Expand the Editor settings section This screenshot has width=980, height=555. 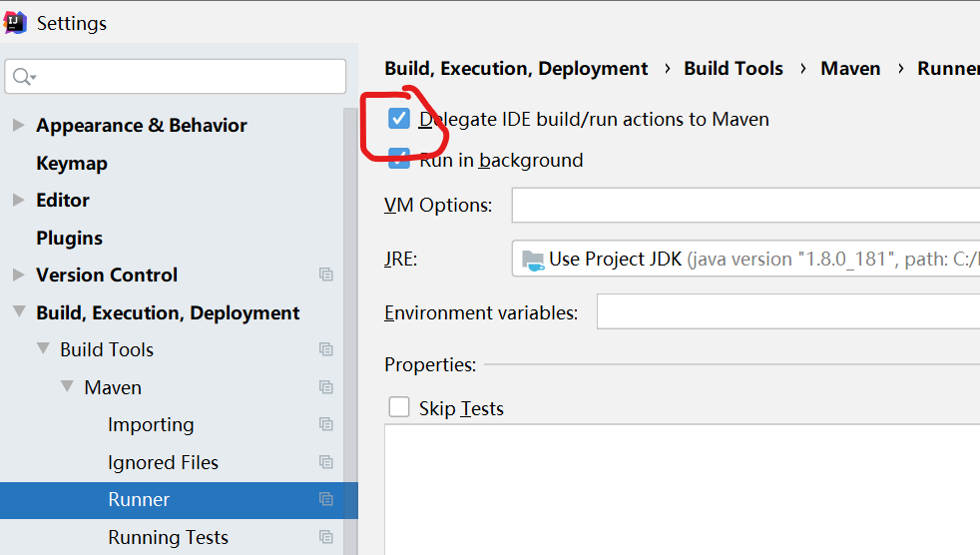click(18, 200)
